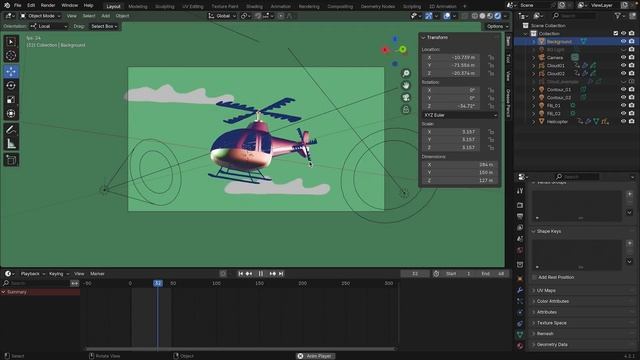Click the Pan view hand icon
640x360 pixels.
click(406, 85)
